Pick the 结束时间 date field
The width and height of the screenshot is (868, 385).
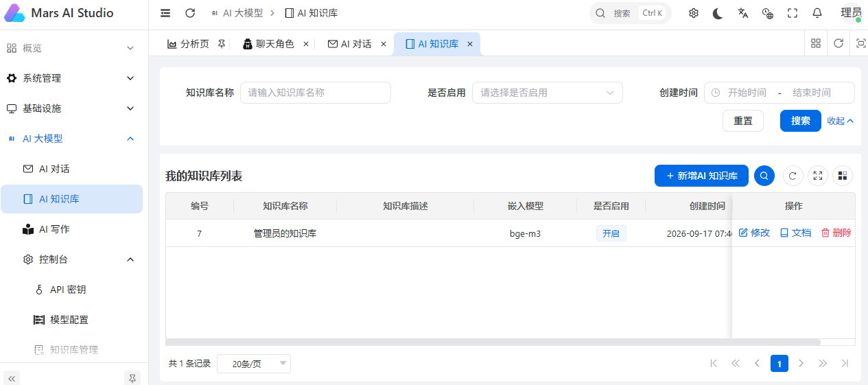(812, 93)
